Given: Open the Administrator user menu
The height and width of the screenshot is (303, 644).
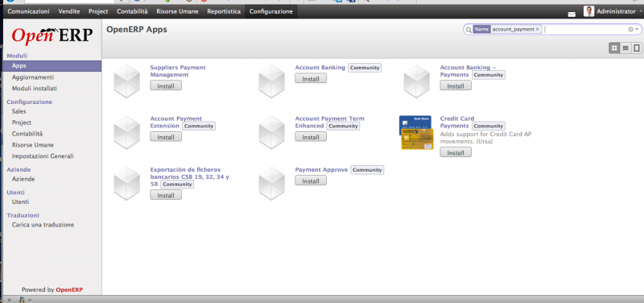Looking at the screenshot, I should [x=611, y=11].
